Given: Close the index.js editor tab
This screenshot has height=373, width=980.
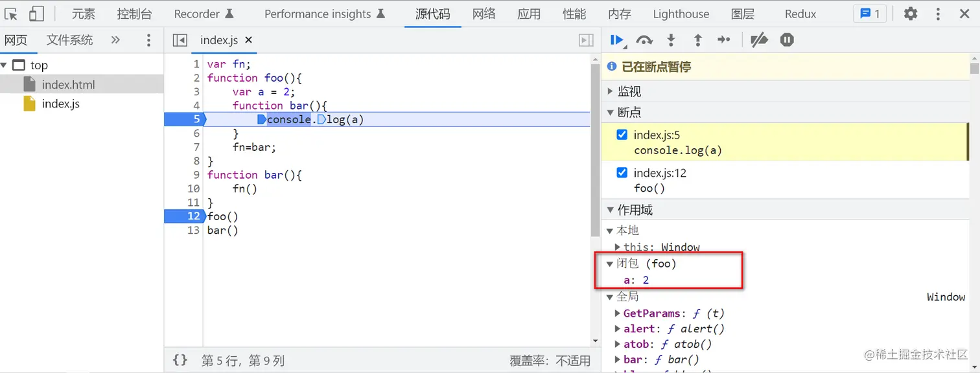Looking at the screenshot, I should pyautogui.click(x=248, y=40).
